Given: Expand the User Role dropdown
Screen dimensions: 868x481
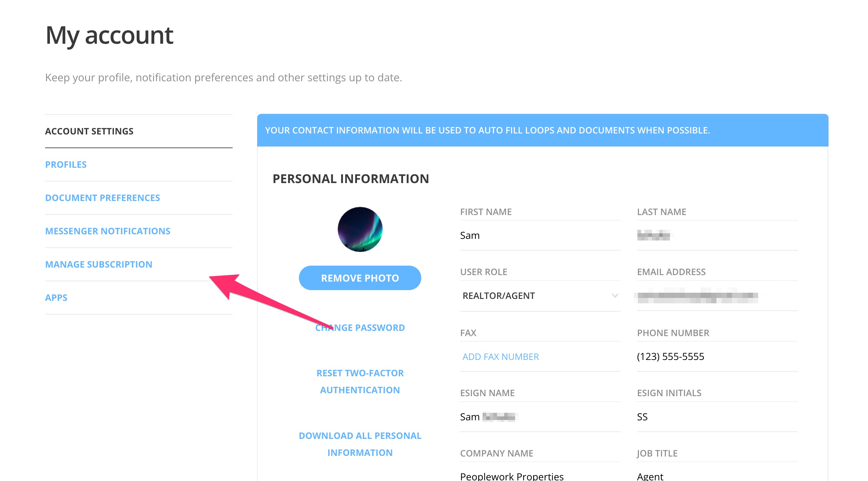Looking at the screenshot, I should click(x=539, y=296).
